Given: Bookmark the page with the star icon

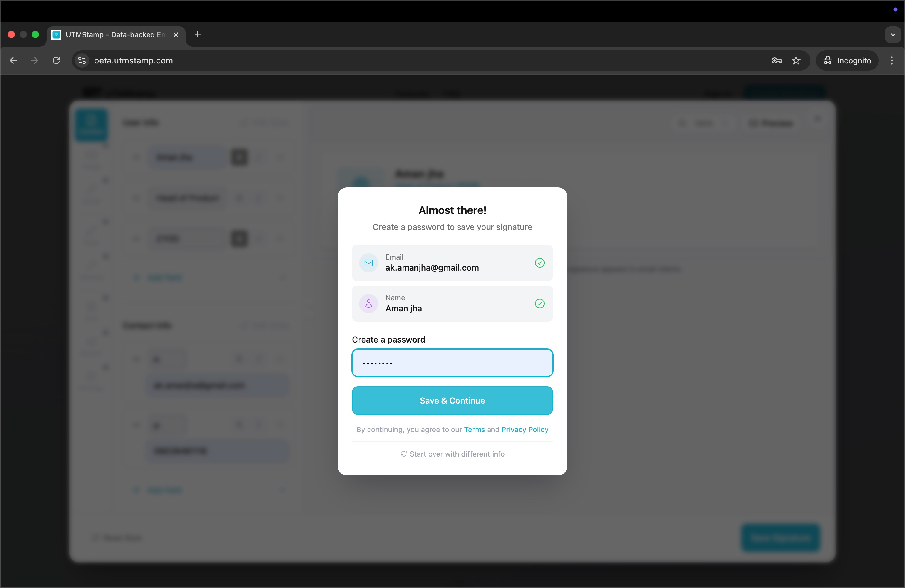Looking at the screenshot, I should 796,60.
